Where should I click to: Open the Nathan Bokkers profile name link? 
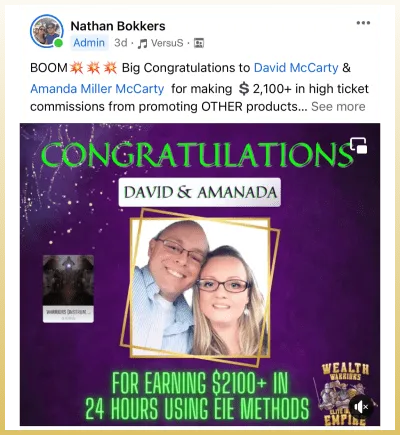(118, 26)
